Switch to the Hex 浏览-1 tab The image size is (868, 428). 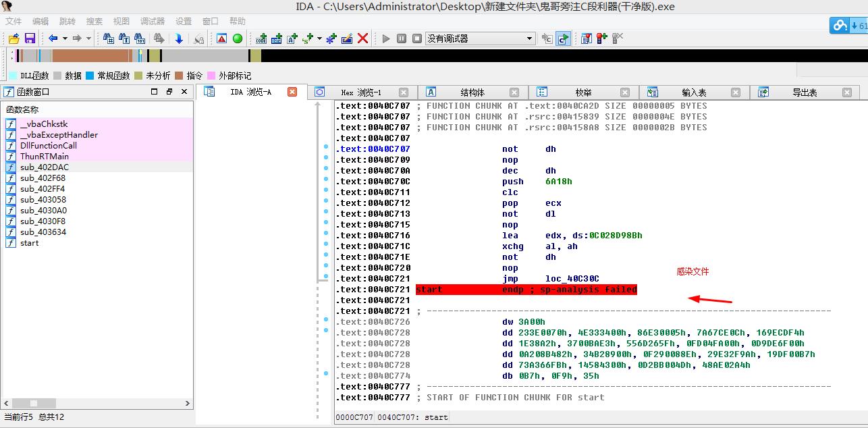[361, 92]
